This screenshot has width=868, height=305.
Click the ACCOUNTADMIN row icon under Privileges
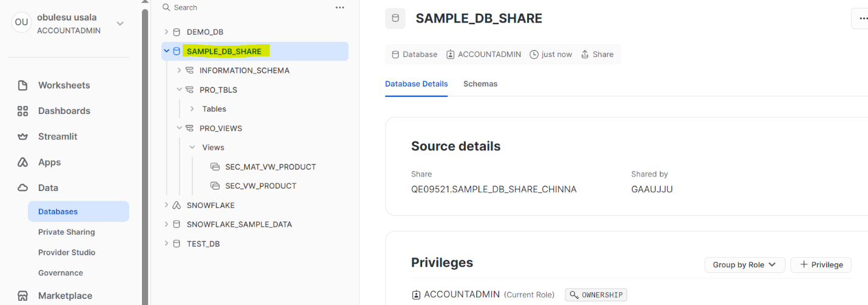click(416, 295)
